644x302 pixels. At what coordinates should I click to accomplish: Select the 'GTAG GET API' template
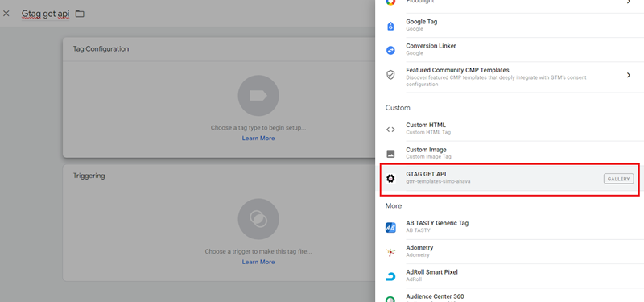(x=510, y=179)
